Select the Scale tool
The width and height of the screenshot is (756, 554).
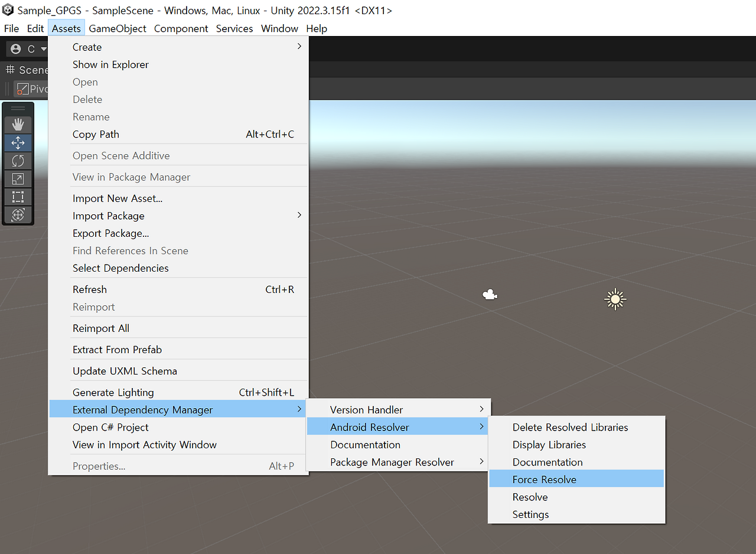click(x=18, y=178)
